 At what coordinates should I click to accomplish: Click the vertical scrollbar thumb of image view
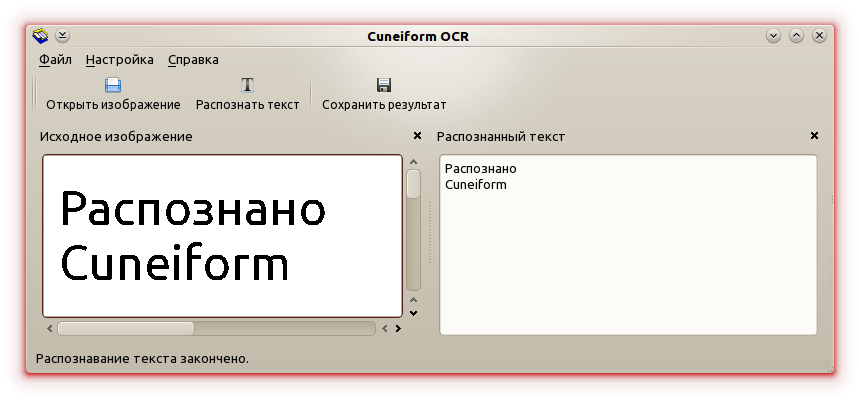pyautogui.click(x=414, y=184)
